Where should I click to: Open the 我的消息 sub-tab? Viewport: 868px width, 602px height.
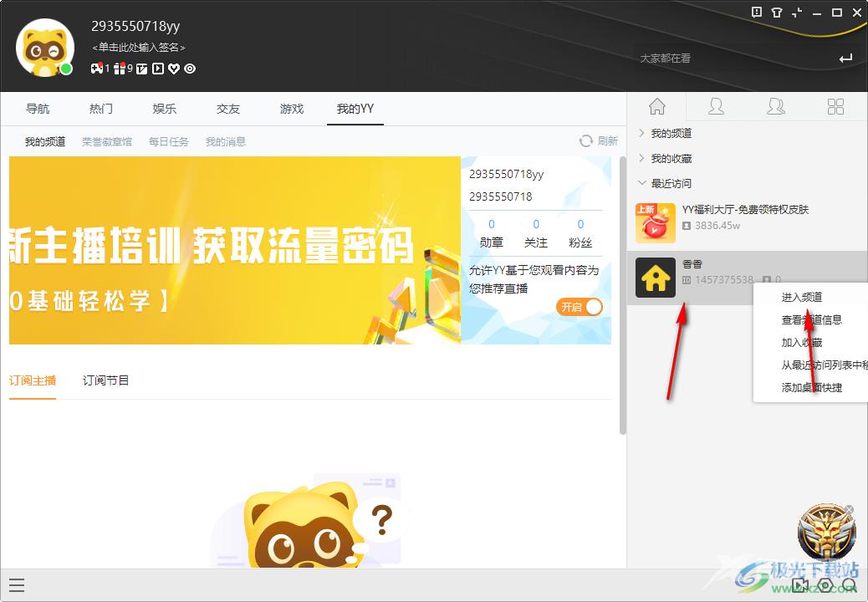(225, 141)
